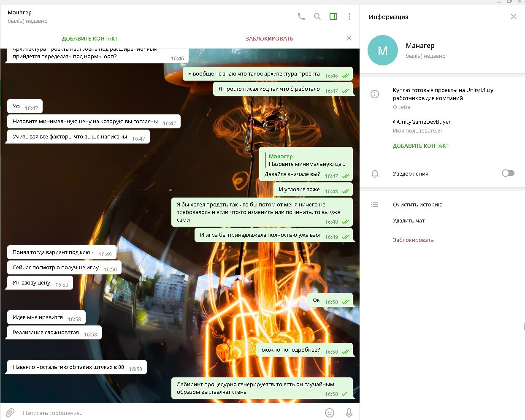Screen dimensions: 525x420
Task: Toggle the right info side panel icon
Action: [x=333, y=16]
